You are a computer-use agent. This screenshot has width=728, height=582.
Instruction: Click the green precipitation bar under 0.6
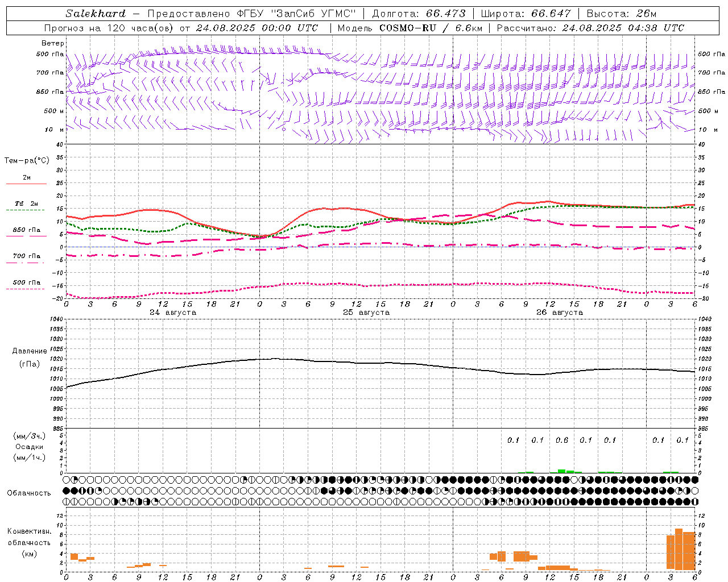(562, 471)
